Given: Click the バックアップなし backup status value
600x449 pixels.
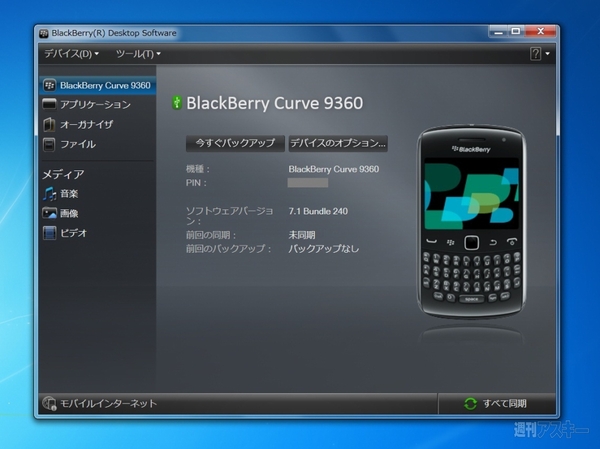Looking at the screenshot, I should click(x=324, y=249).
